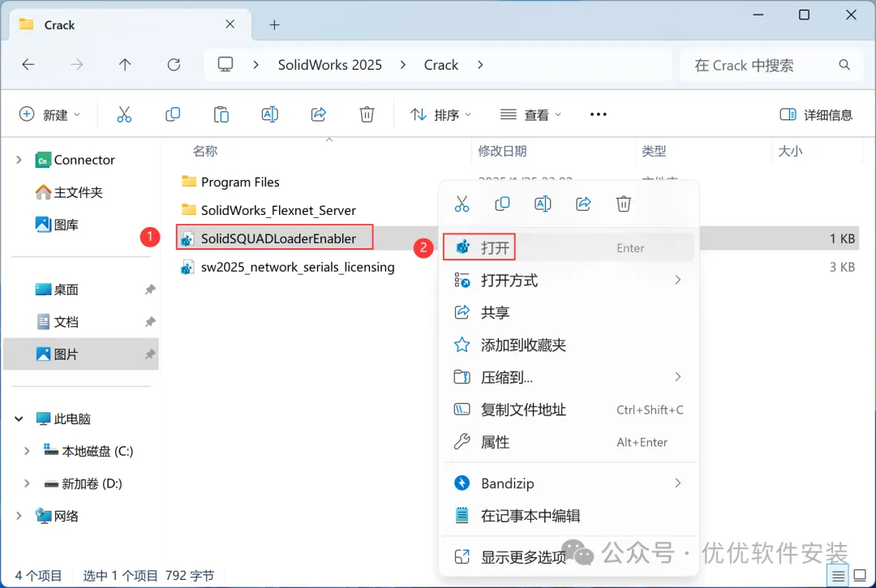Click the context menu Share icon

[583, 204]
